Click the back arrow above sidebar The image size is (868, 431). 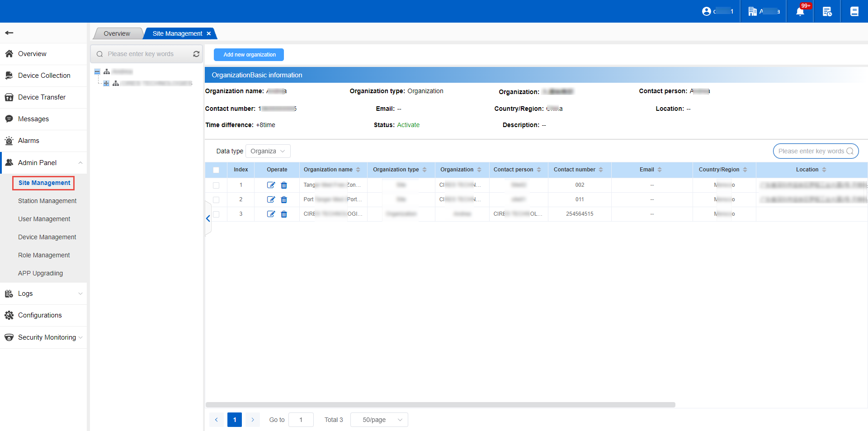point(9,33)
